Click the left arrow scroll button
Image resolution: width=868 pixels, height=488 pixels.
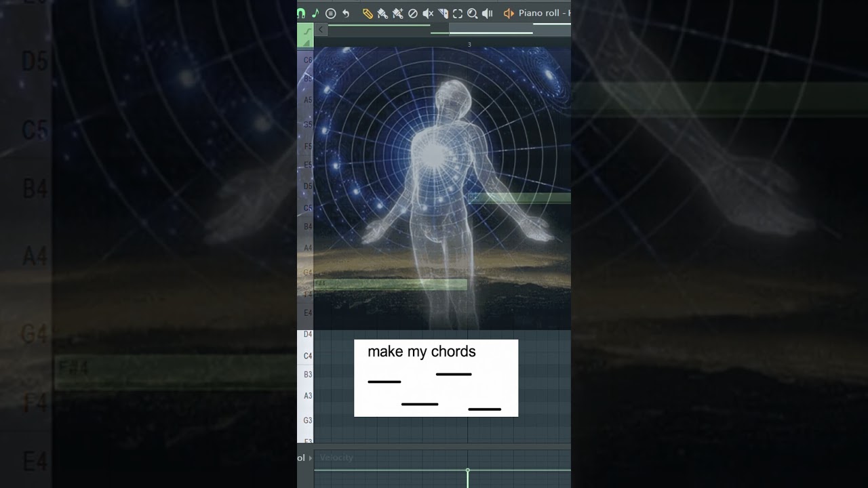pyautogui.click(x=321, y=29)
